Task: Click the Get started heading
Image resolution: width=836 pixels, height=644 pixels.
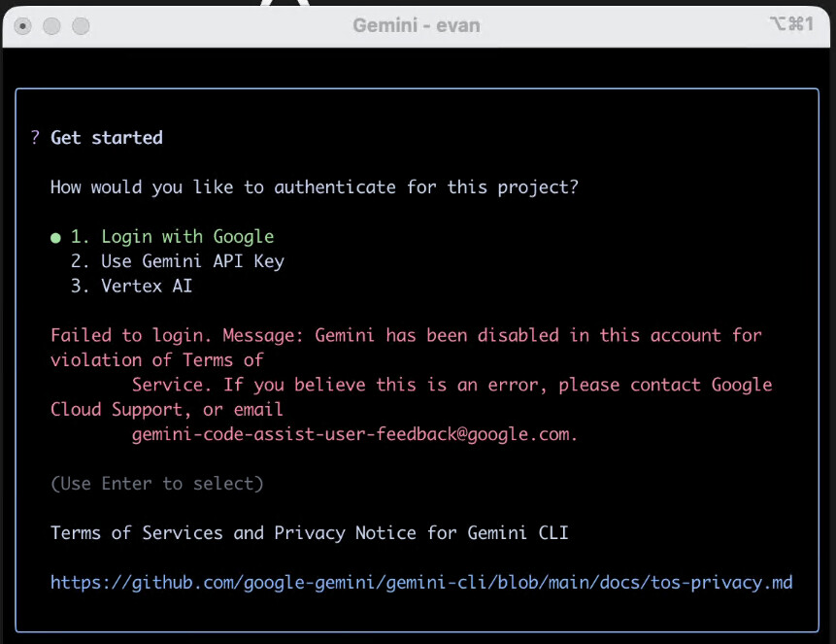Action: tap(107, 138)
